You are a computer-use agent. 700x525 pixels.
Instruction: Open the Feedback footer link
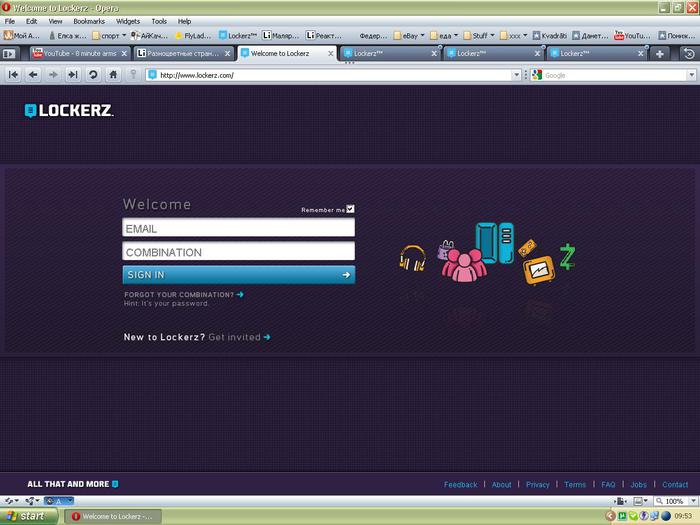(x=460, y=484)
